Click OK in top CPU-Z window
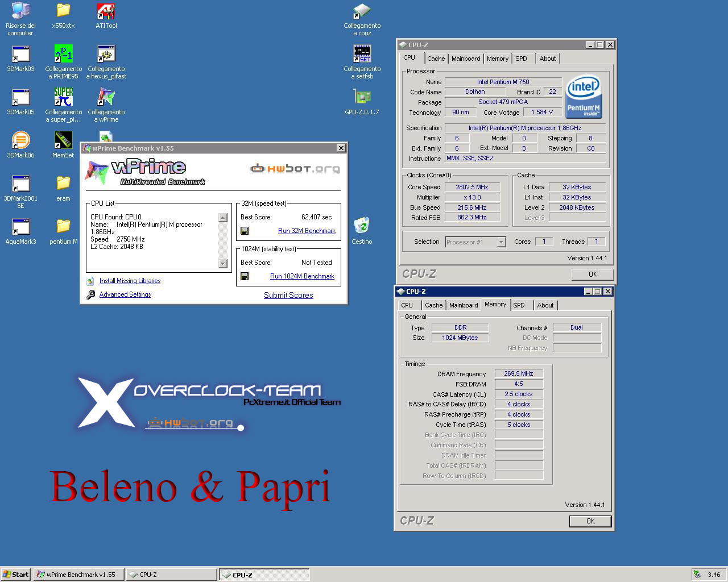This screenshot has height=582, width=728. (x=593, y=274)
